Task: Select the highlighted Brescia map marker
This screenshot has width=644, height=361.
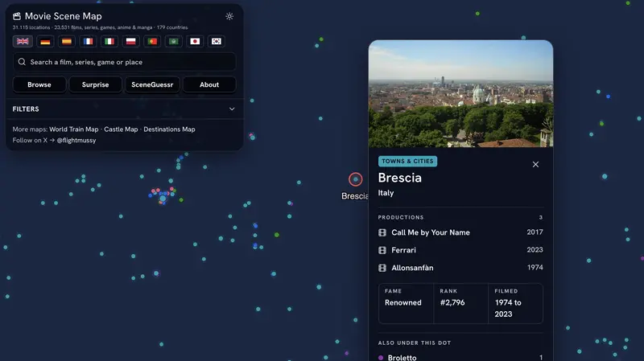Action: (x=356, y=179)
